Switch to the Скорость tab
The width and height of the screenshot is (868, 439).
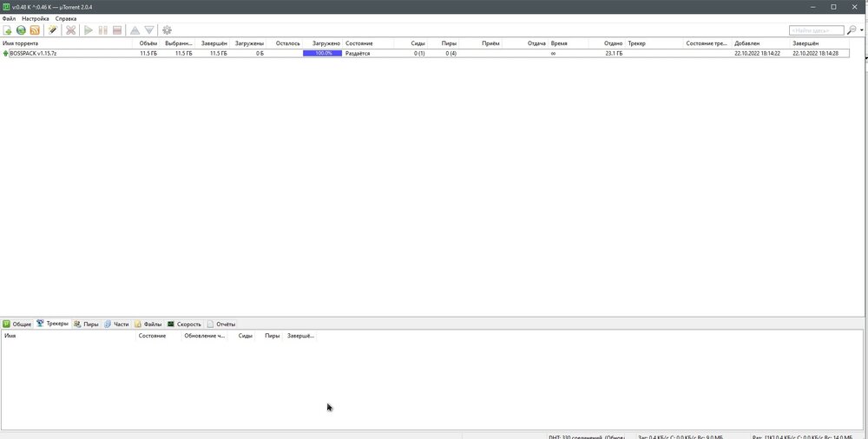tap(184, 324)
